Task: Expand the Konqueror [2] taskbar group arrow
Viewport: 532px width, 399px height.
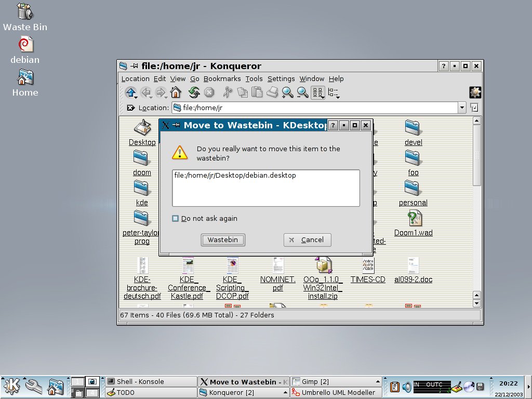Action: (x=286, y=393)
